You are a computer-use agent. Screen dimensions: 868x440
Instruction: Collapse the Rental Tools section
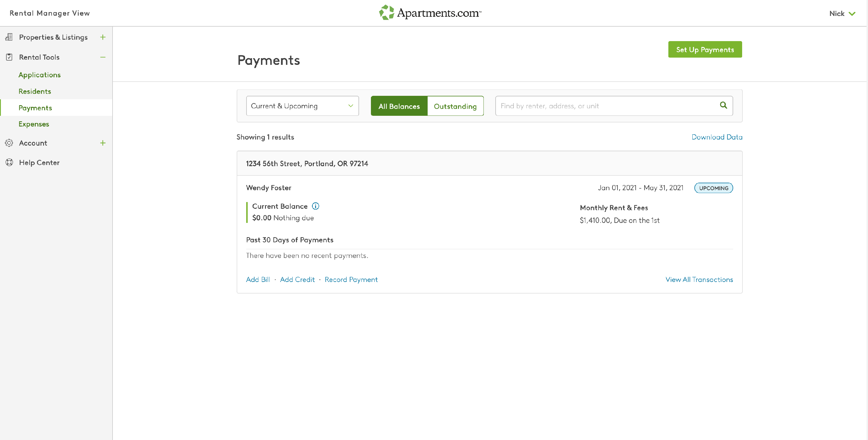coord(103,57)
